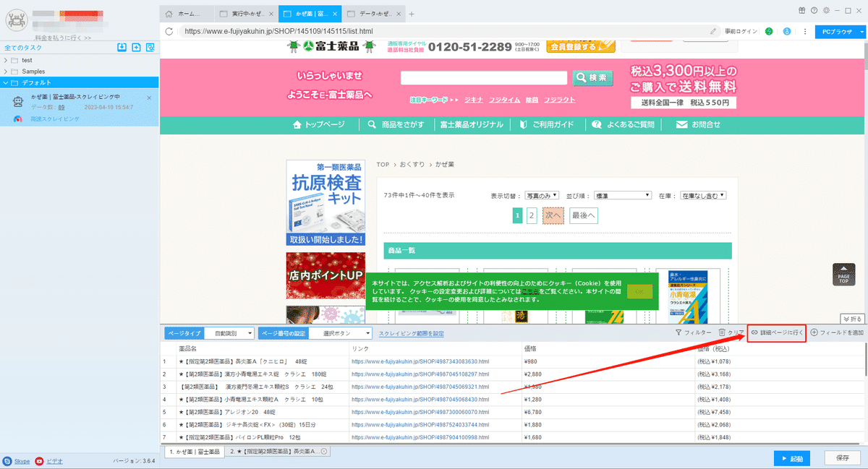
Task: Go to page 2 in pagination
Action: [x=532, y=215]
